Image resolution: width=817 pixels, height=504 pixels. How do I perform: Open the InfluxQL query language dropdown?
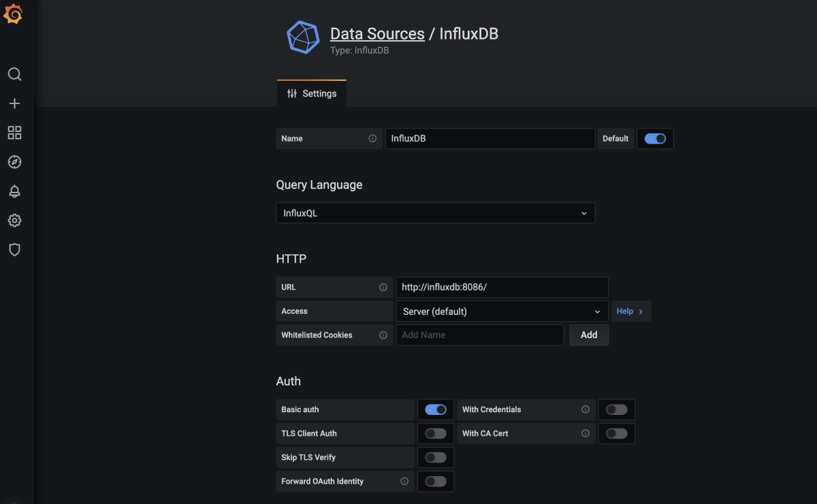436,213
